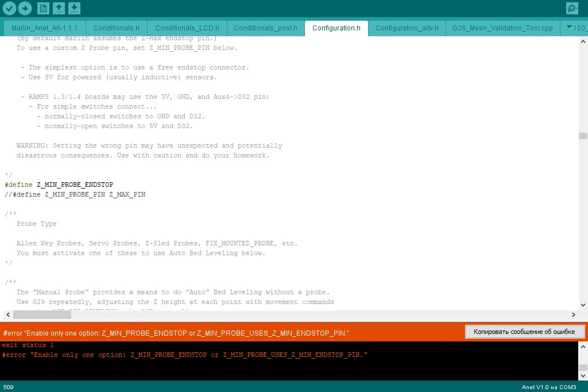Click the copy error message button
588x392 pixels.
tap(525, 332)
